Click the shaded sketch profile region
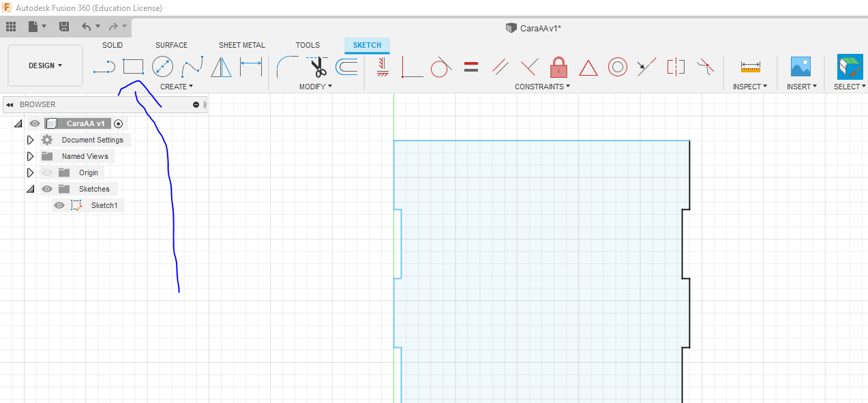The height and width of the screenshot is (403, 868). 539,273
